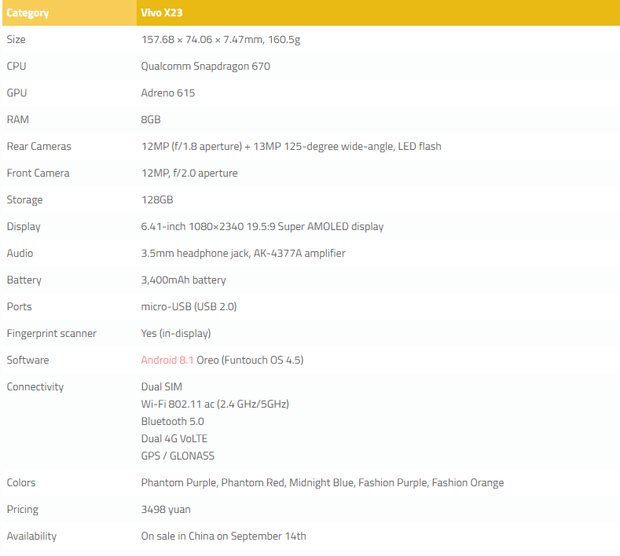This screenshot has width=620, height=556.
Task: Open the Android 8.1 link
Action: (167, 360)
